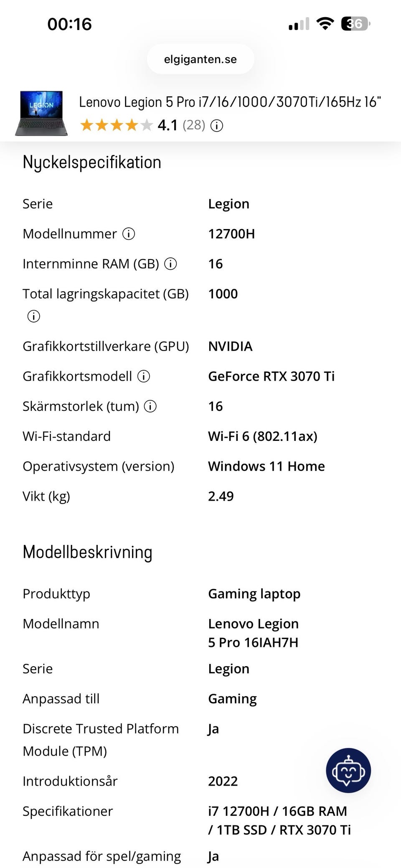The height and width of the screenshot is (868, 401).
Task: Tap the clock showing 00:16
Action: (x=69, y=24)
